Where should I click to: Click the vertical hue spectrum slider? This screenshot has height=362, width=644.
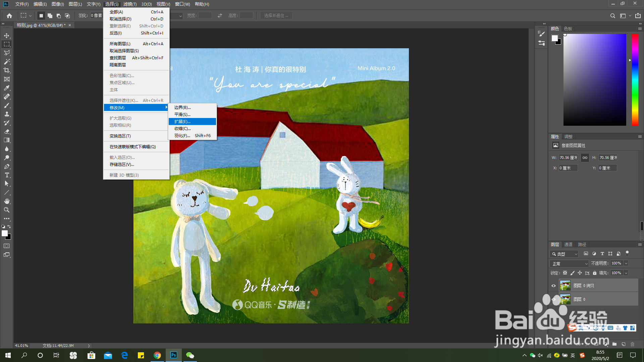coord(635,80)
